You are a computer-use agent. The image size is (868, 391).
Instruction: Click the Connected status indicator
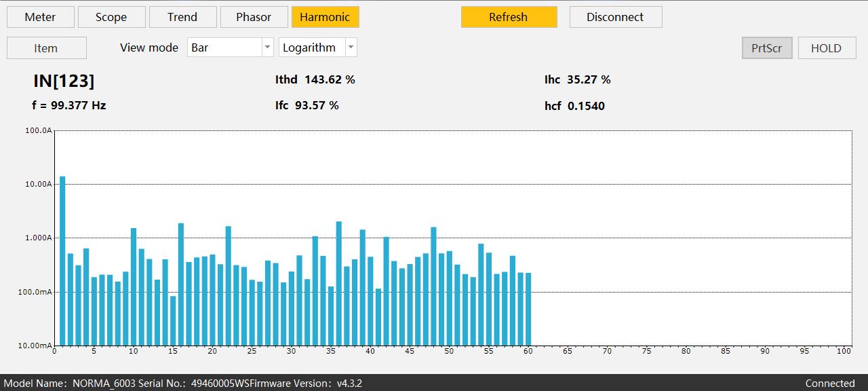coord(830,384)
